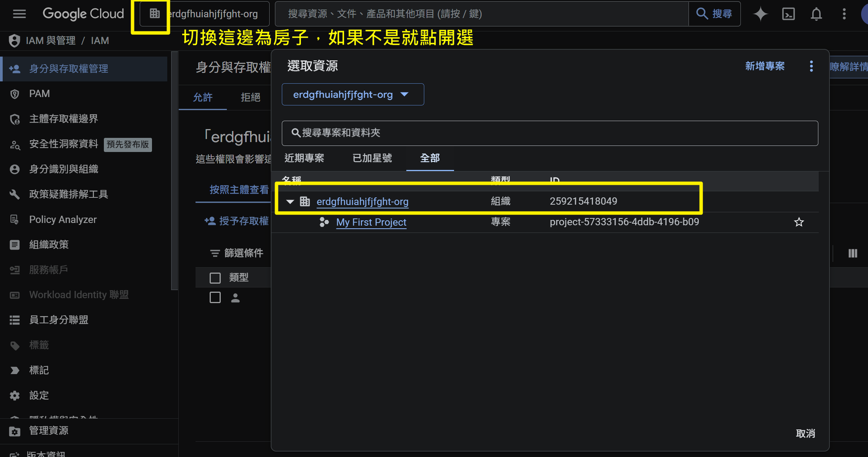
Task: Click 取消 to close the dialog
Action: (x=805, y=433)
